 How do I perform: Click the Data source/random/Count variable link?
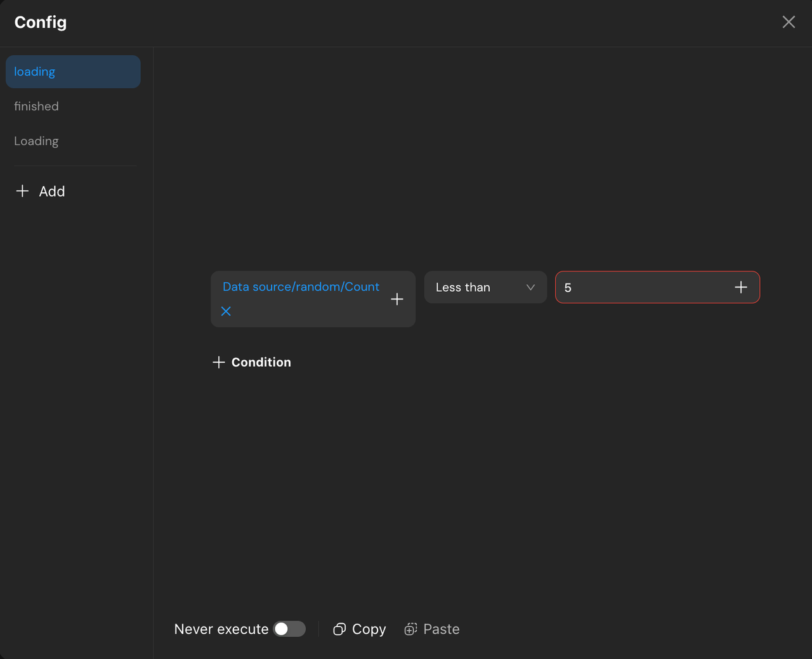point(301,287)
